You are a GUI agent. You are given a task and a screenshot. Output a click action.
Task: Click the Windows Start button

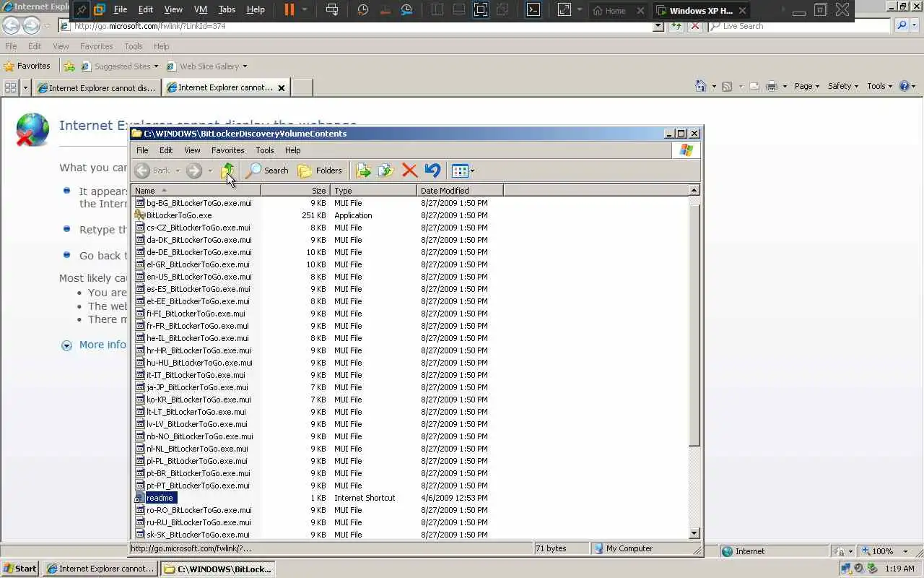click(x=20, y=569)
